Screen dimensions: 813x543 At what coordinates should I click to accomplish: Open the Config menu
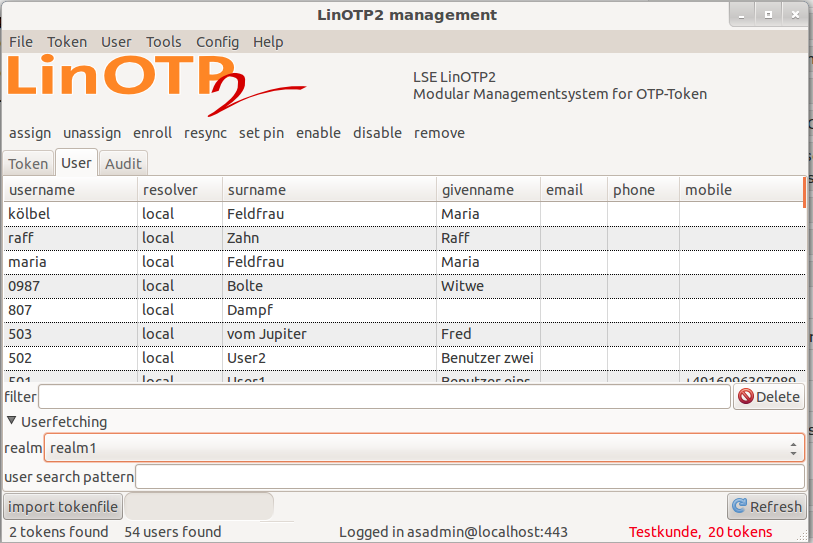point(217,42)
